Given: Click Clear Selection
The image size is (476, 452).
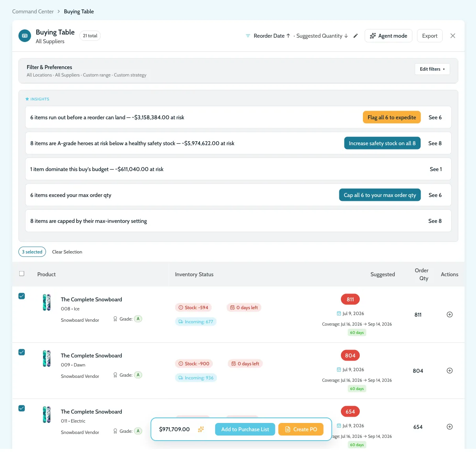Looking at the screenshot, I should (x=67, y=252).
